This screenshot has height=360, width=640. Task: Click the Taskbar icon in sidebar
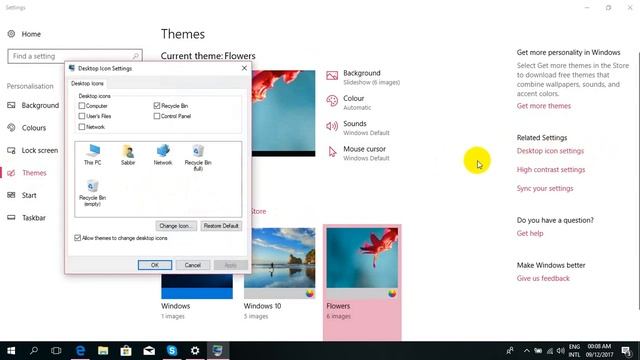11,218
